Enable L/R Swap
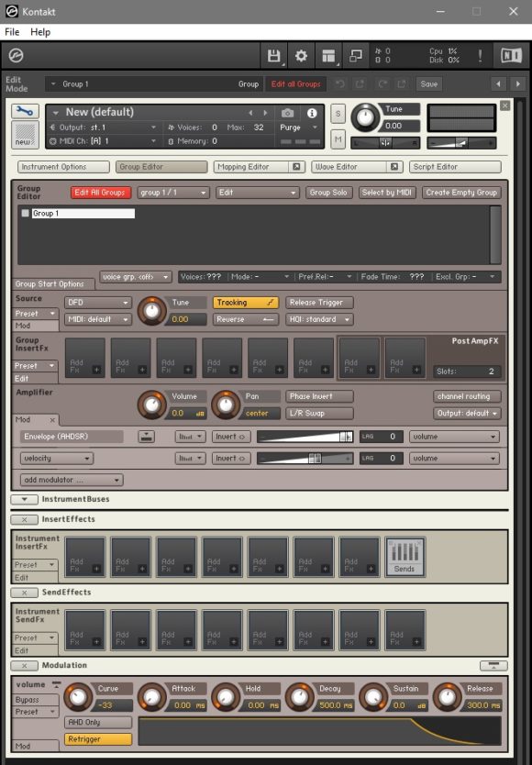Viewport: 532px width, 765px height. pos(320,414)
